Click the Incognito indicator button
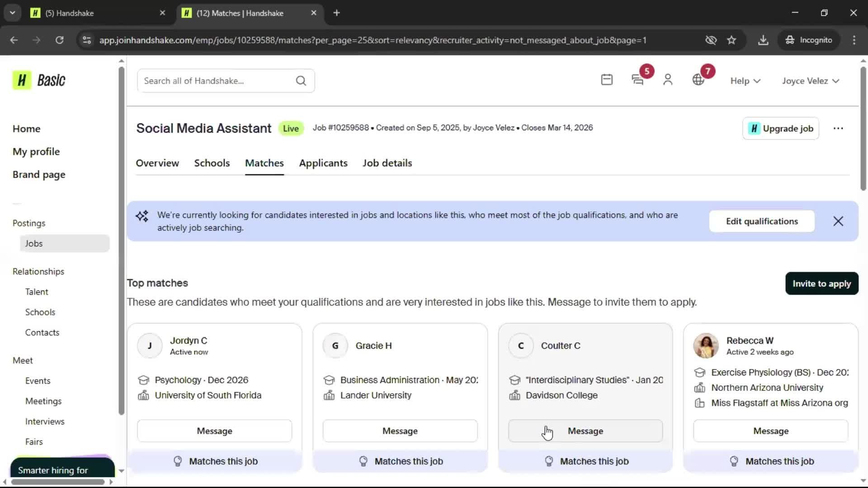 tap(808, 40)
